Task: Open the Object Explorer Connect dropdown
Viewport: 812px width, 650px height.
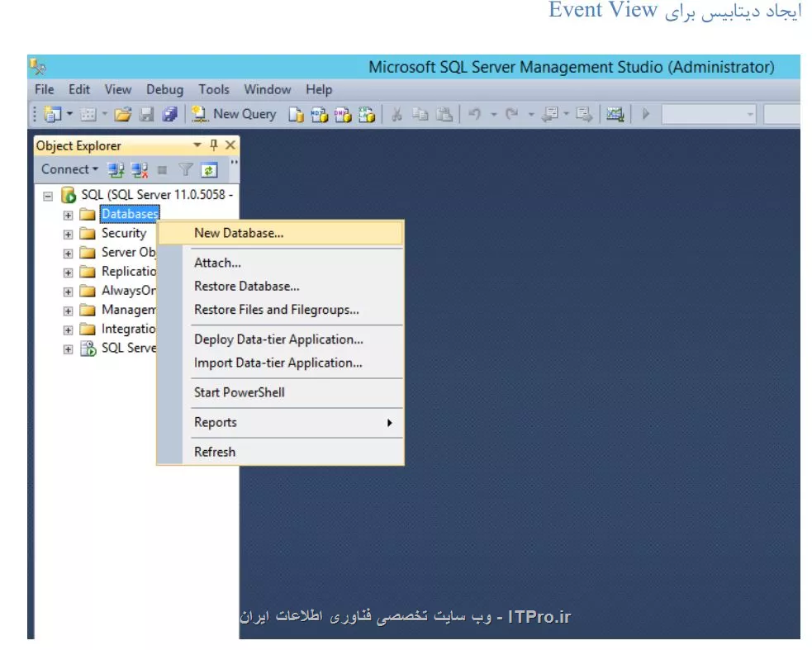Action: [x=69, y=169]
